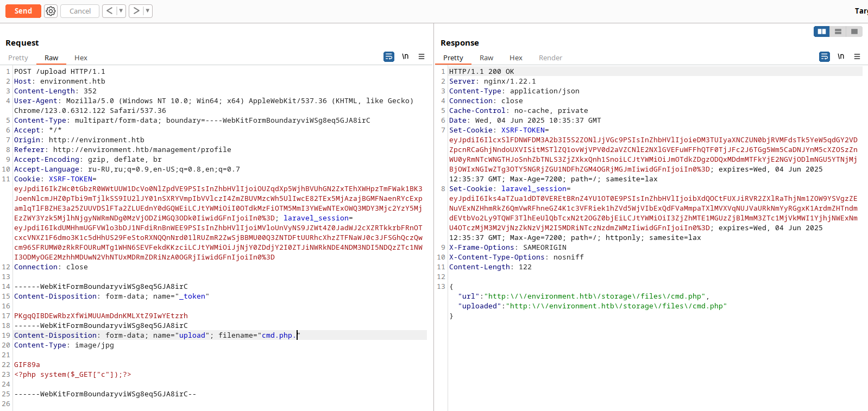Image resolution: width=868 pixels, height=411 pixels.
Task: Select the Response Pretty tab
Action: click(453, 58)
